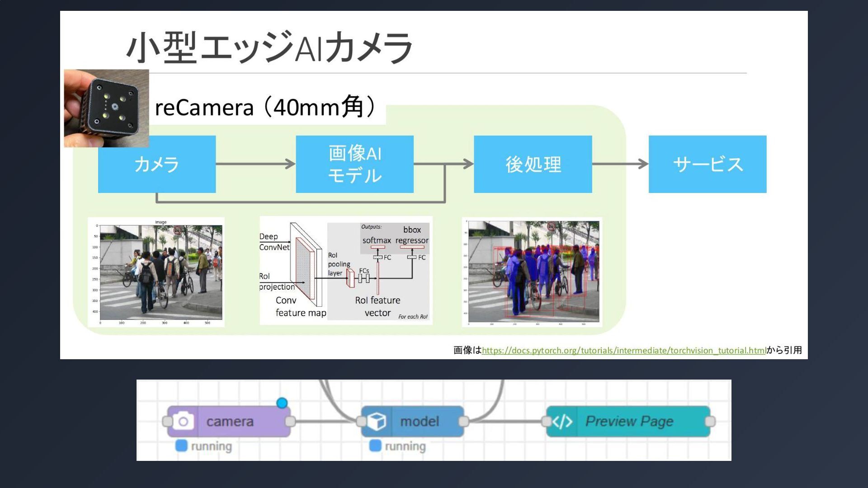
Task: Click the segmented pedestrians result image
Action: tap(533, 272)
